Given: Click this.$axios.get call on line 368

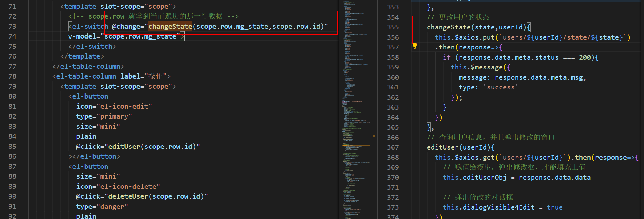Looking at the screenshot, I should tap(537, 158).
